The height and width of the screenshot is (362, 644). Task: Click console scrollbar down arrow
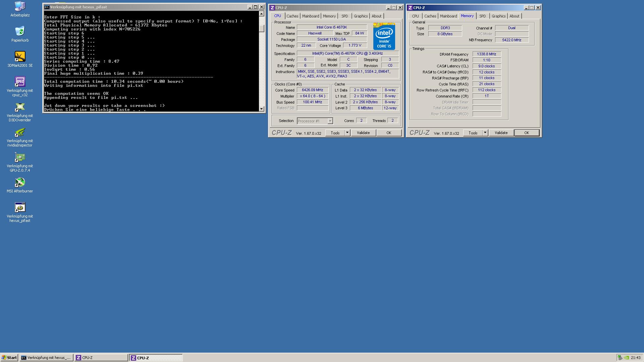[262, 109]
